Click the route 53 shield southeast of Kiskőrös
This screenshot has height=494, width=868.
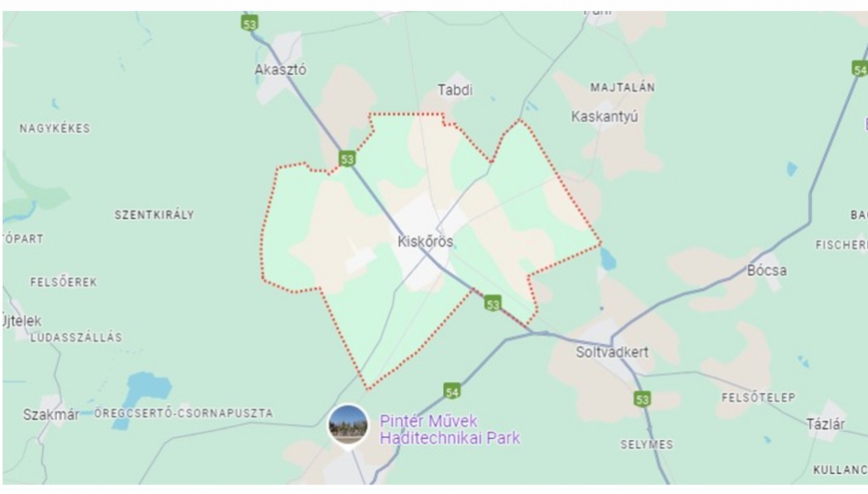point(493,303)
